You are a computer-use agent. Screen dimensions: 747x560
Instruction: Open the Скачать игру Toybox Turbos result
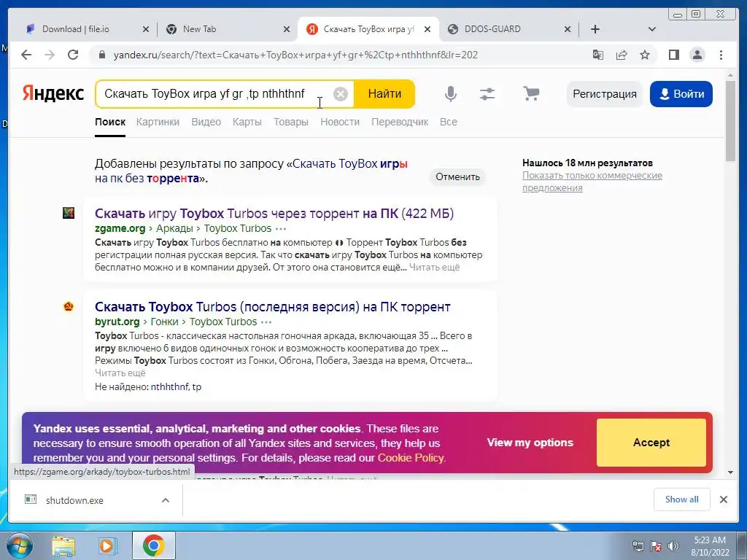pos(274,214)
